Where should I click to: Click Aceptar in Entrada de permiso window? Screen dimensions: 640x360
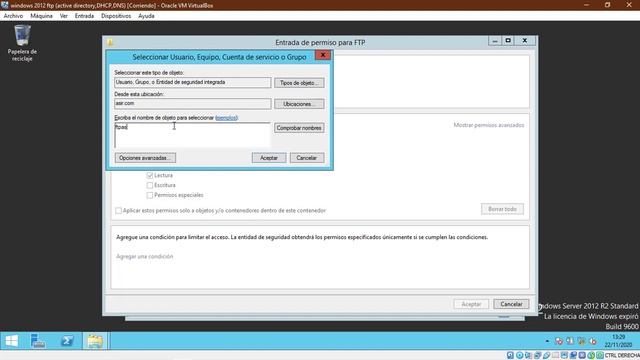pyautogui.click(x=471, y=304)
